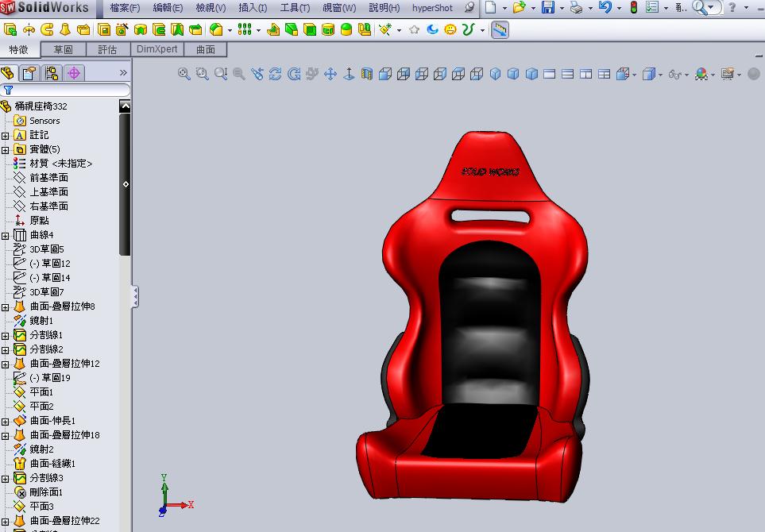This screenshot has height=532, width=765.
Task: Toggle Two View Horizontal viewport layout
Action: click(567, 74)
